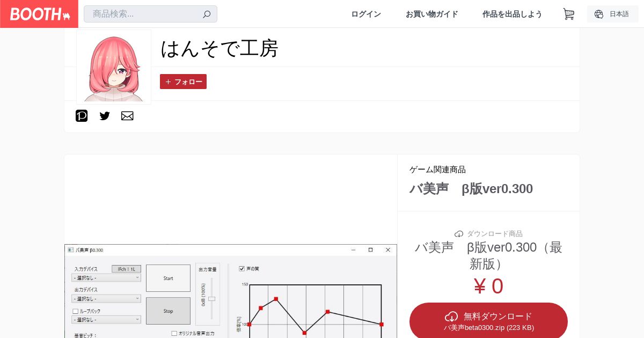
Task: Focus the 商品検索 search field
Action: point(150,14)
